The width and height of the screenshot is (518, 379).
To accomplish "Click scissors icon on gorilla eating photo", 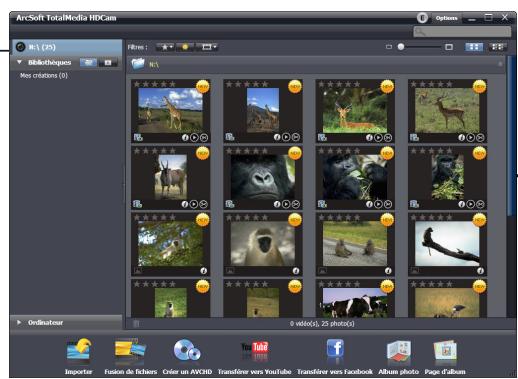I will coord(388,204).
